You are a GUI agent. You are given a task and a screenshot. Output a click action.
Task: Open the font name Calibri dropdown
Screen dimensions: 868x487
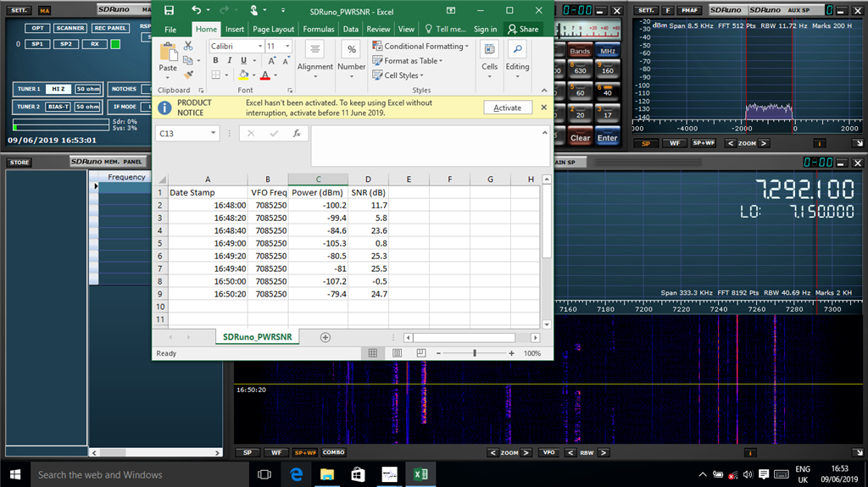click(259, 46)
